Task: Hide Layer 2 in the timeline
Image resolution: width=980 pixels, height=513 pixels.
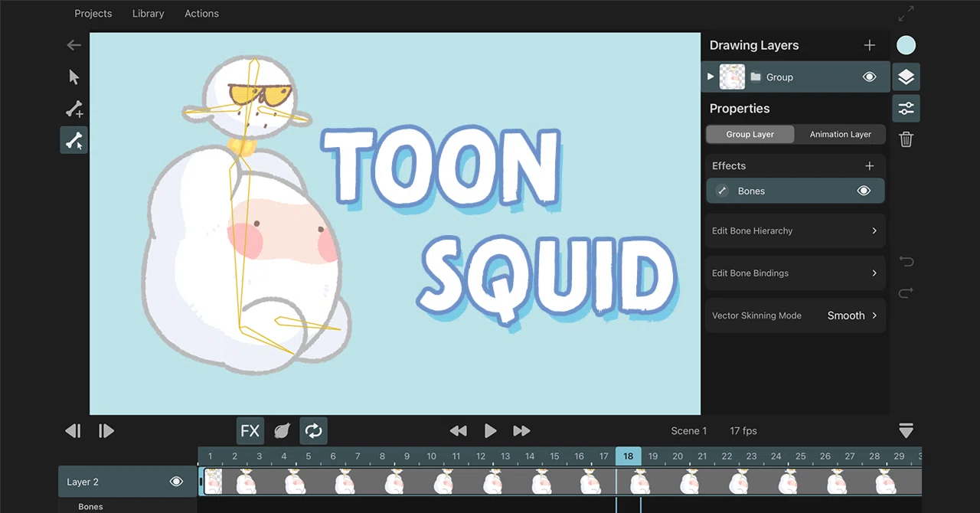Action: pos(176,482)
